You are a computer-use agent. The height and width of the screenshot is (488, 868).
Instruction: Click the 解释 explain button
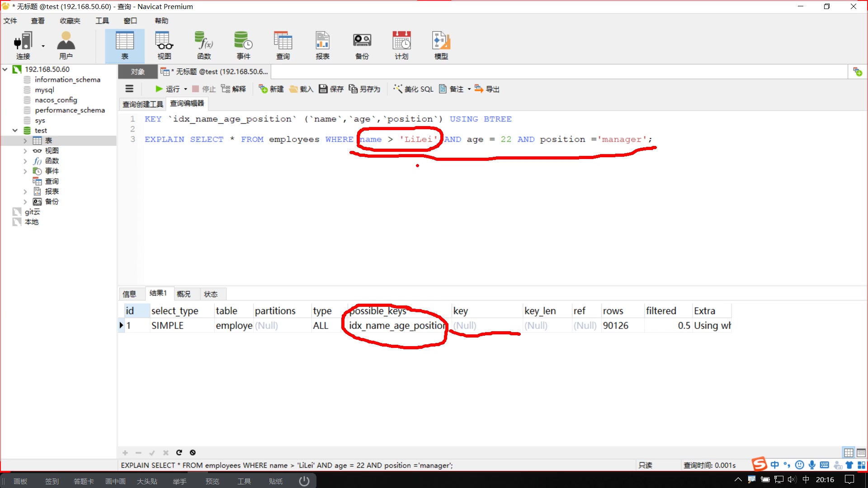[x=234, y=89]
